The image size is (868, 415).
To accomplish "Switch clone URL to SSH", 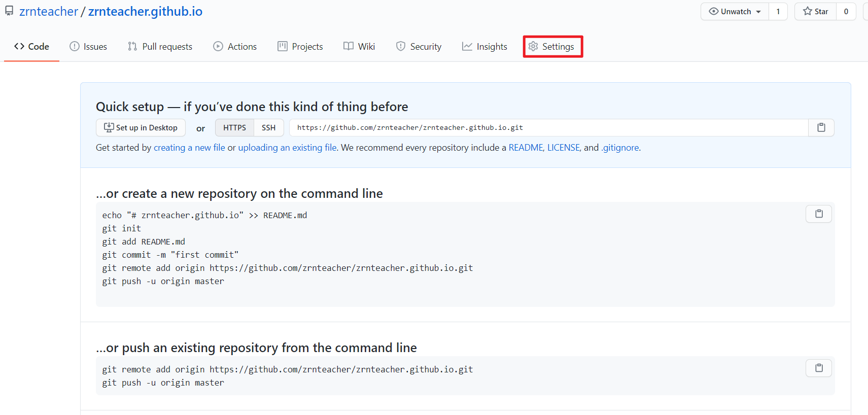I will (268, 128).
